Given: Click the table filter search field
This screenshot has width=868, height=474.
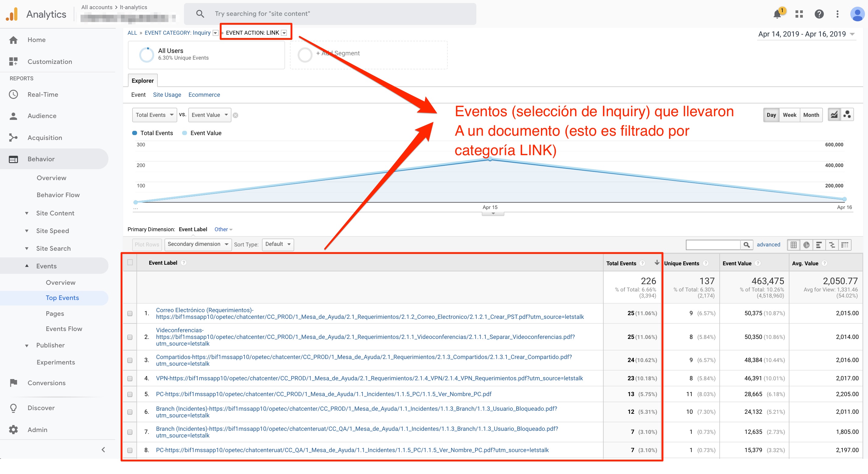Looking at the screenshot, I should point(713,245).
